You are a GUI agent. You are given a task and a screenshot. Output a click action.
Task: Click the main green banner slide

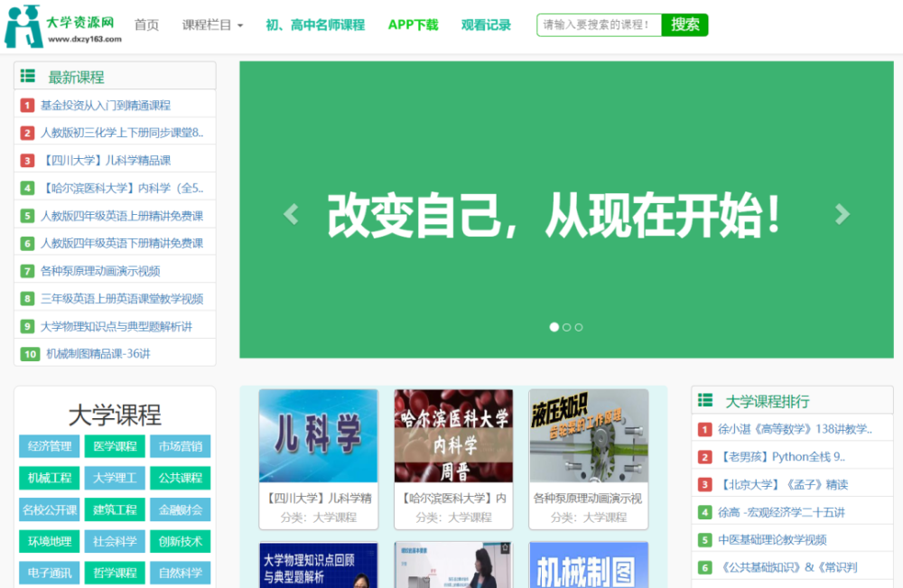567,210
